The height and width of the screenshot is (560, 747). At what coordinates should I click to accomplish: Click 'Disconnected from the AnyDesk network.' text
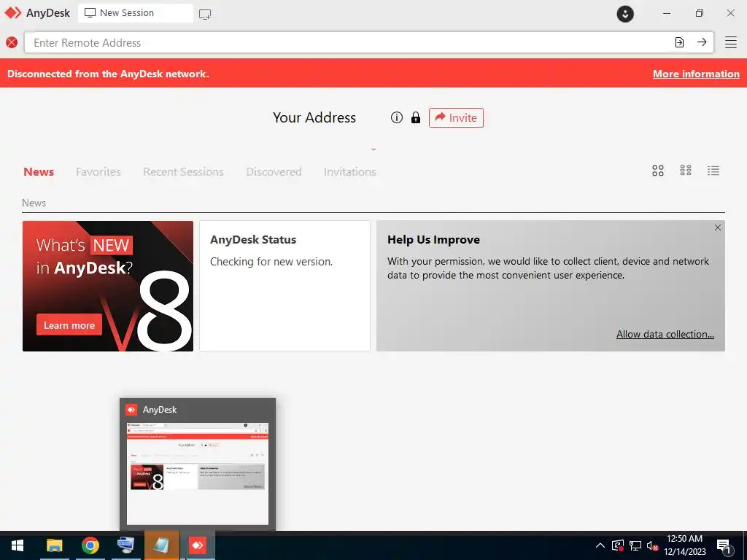click(x=108, y=74)
